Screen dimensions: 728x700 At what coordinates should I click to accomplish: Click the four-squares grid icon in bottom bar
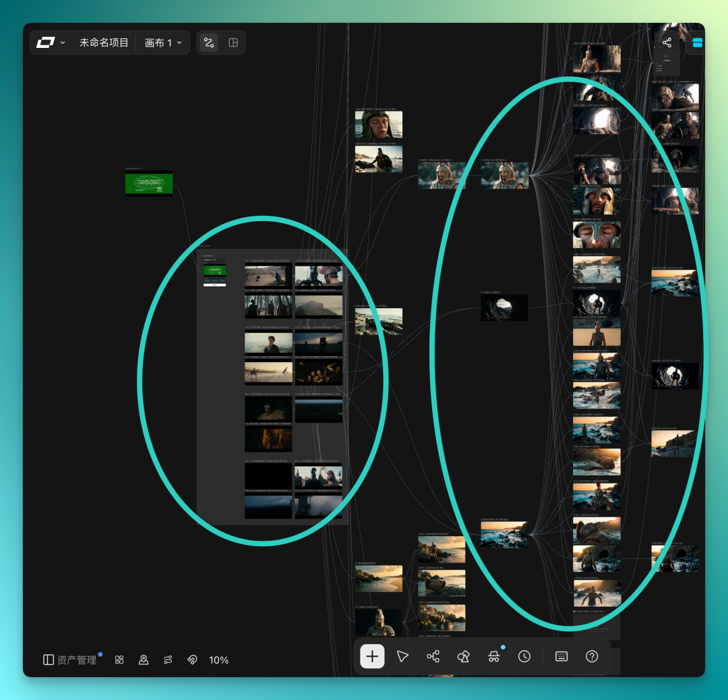(119, 660)
